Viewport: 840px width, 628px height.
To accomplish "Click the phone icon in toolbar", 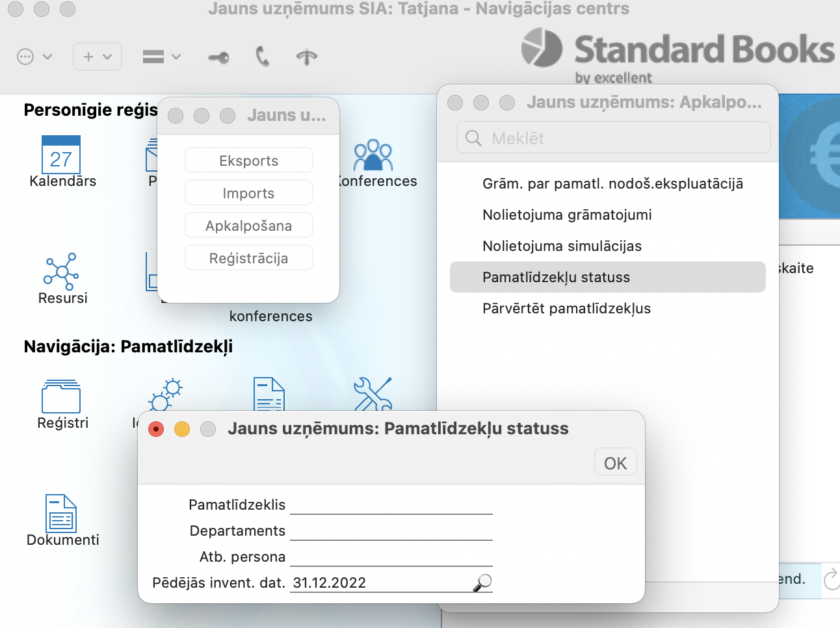I will 262,57.
